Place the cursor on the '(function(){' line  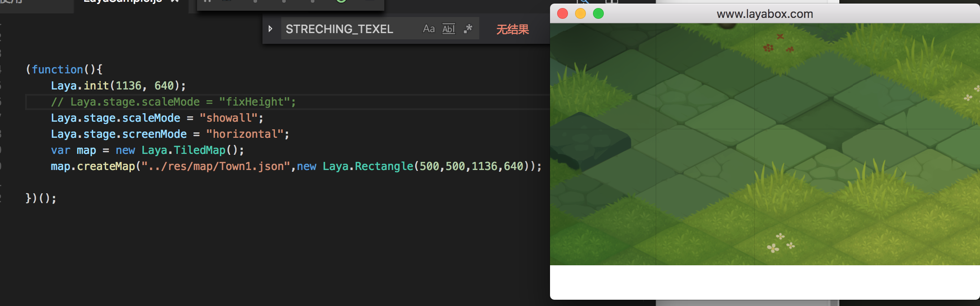pos(64,69)
